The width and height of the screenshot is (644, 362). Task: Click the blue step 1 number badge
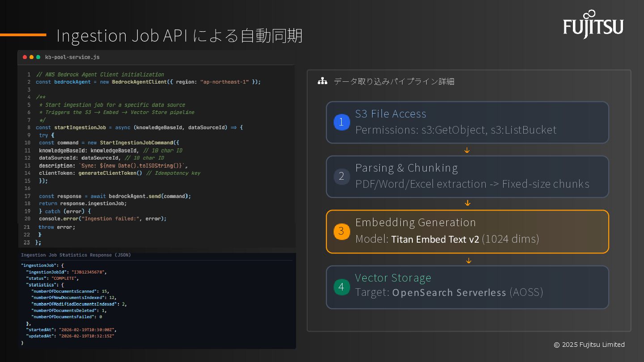tap(342, 122)
